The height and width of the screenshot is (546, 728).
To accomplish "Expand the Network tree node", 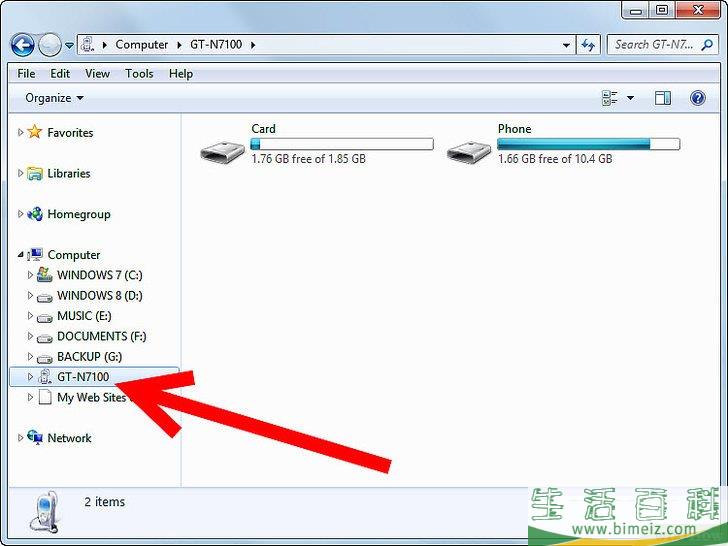I will pyautogui.click(x=20, y=437).
